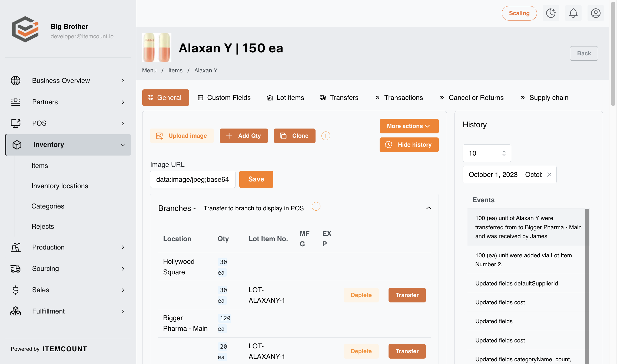
Task: Switch to Transactions tab
Action: 399,97
